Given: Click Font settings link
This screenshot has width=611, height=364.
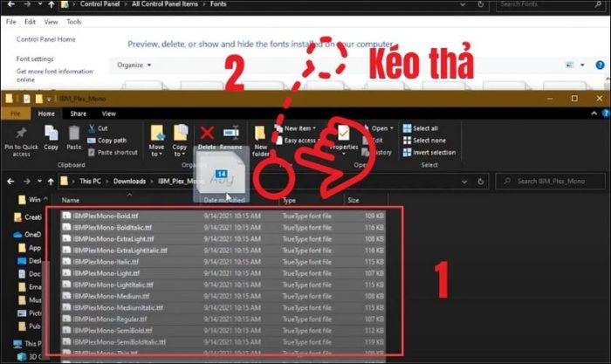Looking at the screenshot, I should pyautogui.click(x=35, y=58).
